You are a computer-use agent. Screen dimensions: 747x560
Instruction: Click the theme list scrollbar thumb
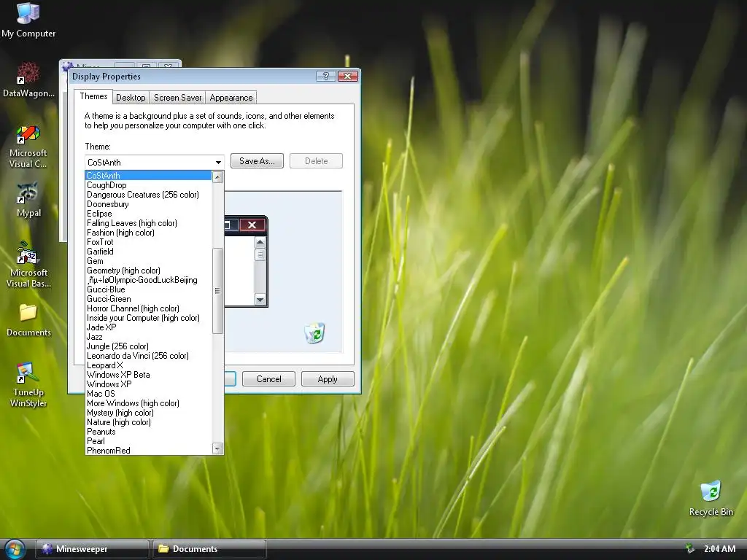point(217,291)
